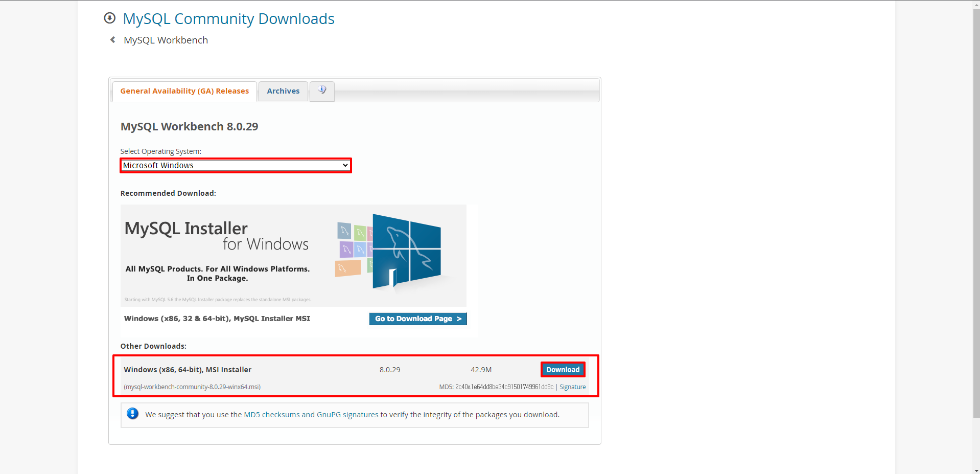Open the MD5 checksums and GnuPG signatures link
980x474 pixels.
(311, 415)
